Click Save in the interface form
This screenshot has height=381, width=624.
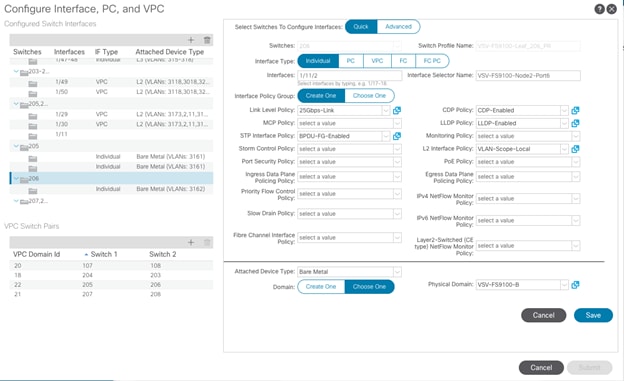(593, 315)
